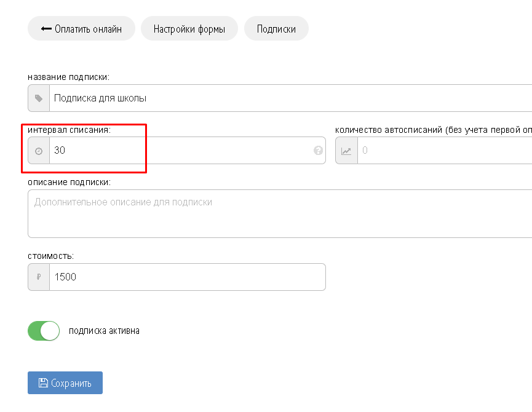Open the Подписки tab

[276, 28]
